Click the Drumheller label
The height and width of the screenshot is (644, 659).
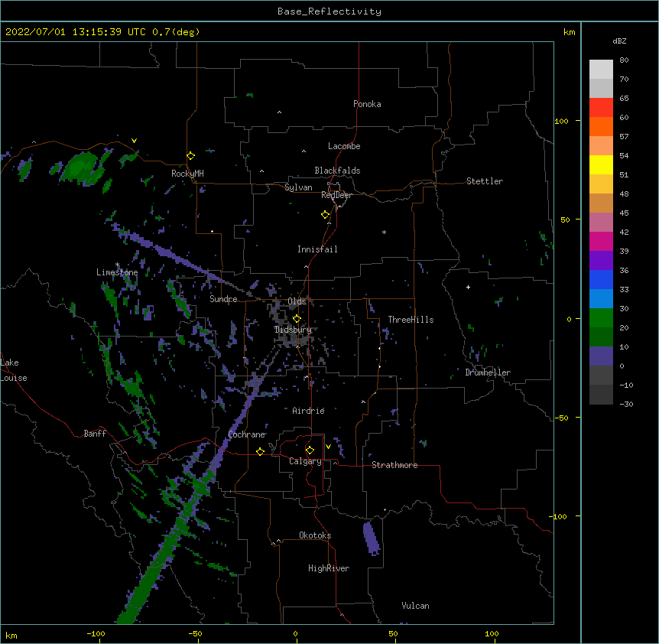click(x=488, y=372)
